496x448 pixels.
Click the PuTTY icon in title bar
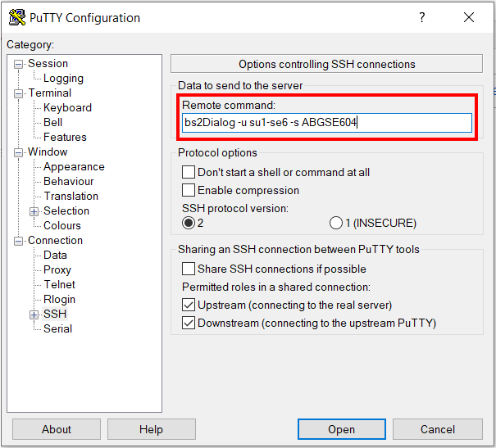pyautogui.click(x=16, y=17)
